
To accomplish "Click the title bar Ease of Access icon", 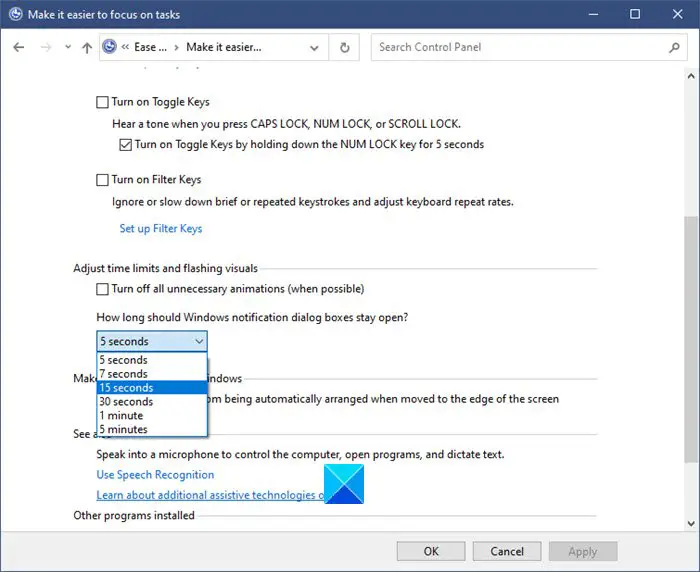I will tap(15, 14).
